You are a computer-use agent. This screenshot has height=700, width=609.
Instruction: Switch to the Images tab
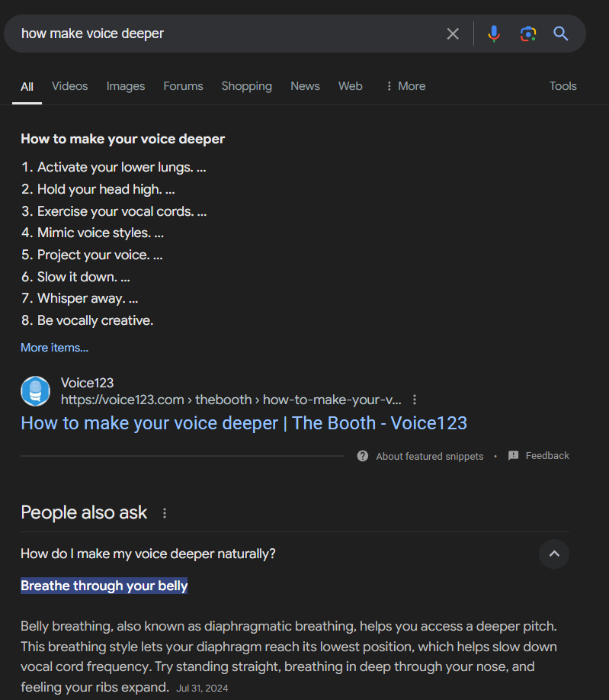[126, 86]
